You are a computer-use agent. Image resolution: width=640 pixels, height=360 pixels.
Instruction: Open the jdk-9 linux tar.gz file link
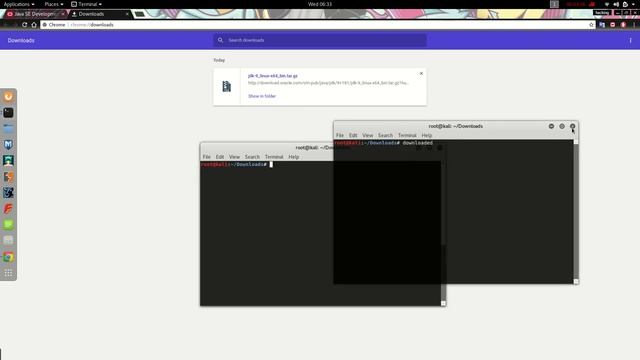click(273, 76)
